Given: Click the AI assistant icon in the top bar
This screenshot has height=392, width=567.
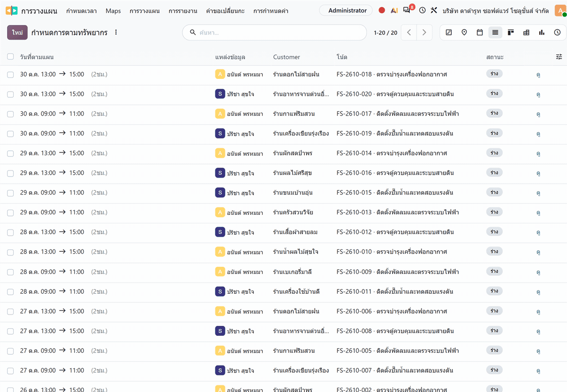Looking at the screenshot, I should (394, 10).
